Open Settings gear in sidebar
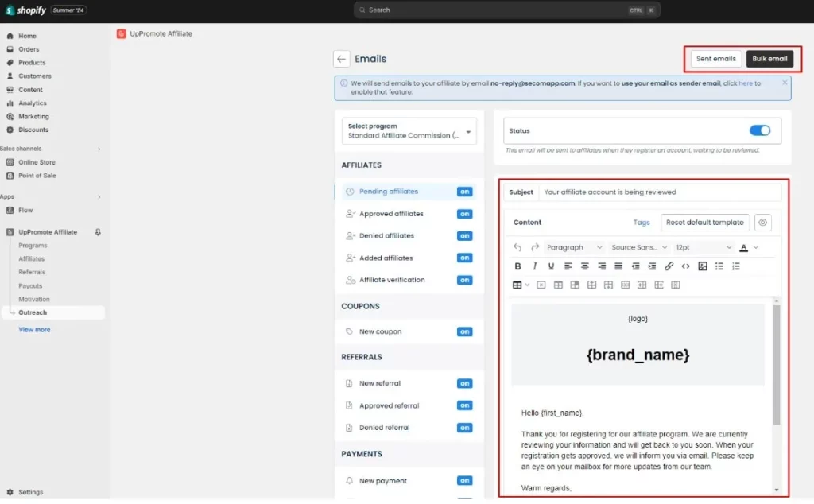Screen dimensions: 814x504 [x=10, y=492]
